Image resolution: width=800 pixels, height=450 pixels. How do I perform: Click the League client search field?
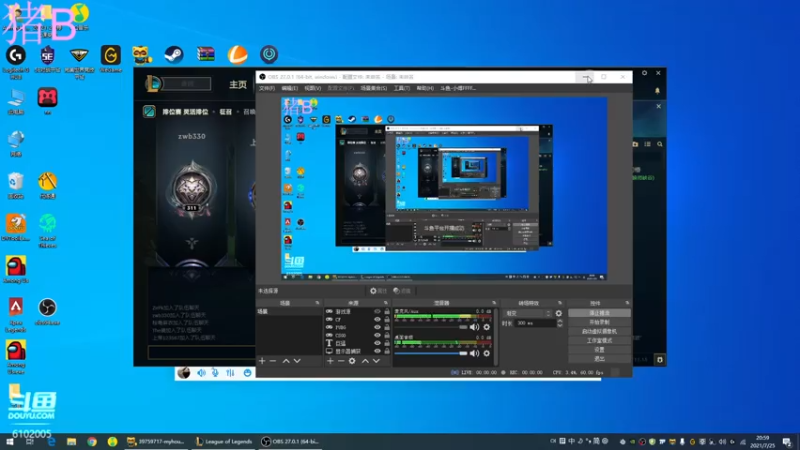point(187,84)
